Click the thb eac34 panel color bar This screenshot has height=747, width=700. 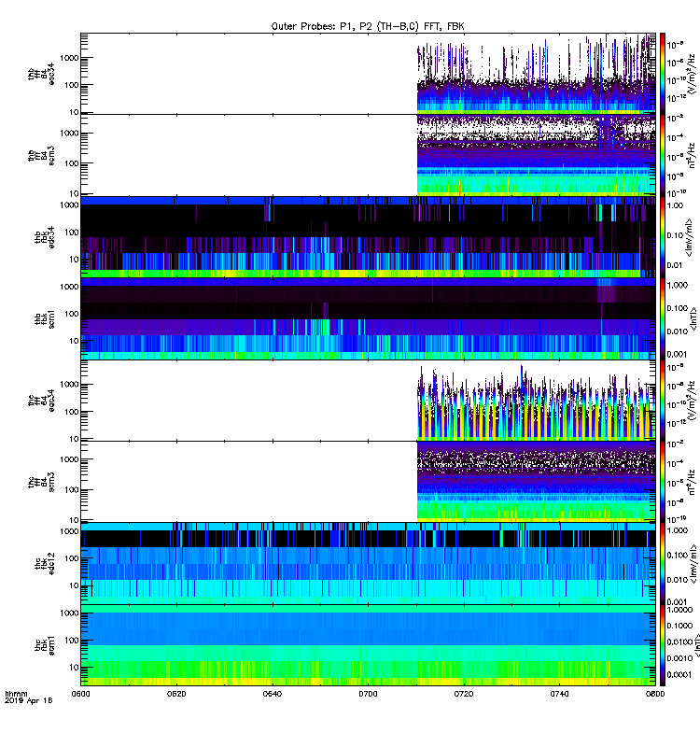(x=663, y=74)
